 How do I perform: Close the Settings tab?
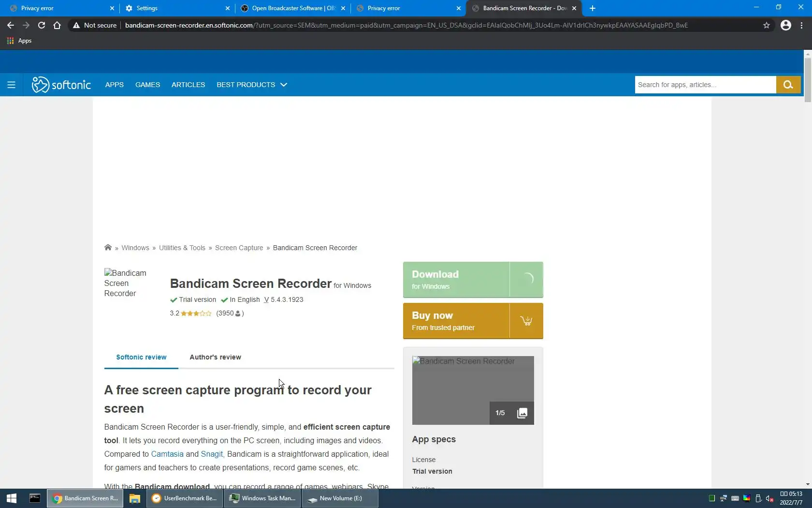(x=228, y=8)
